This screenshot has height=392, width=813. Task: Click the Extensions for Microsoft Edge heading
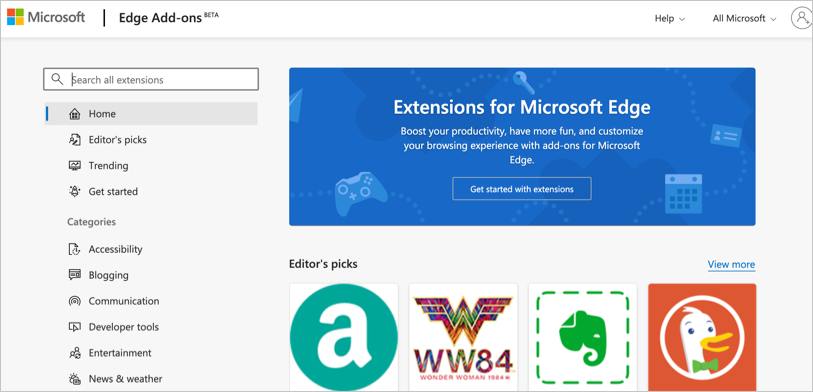coord(522,108)
